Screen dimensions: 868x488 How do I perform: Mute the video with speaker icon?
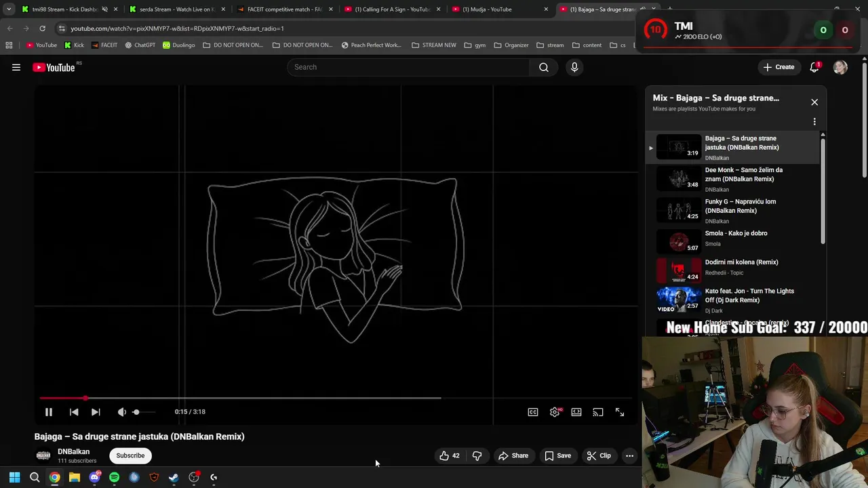point(121,412)
